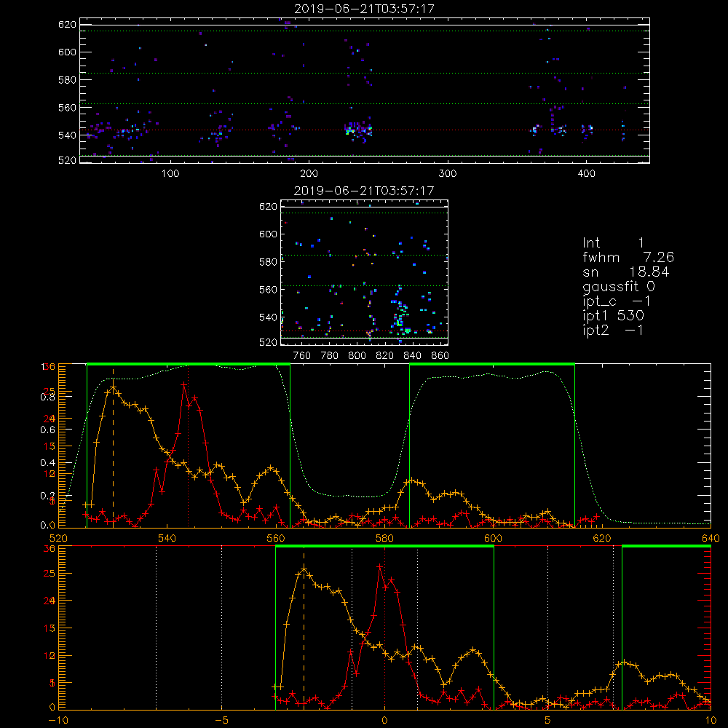728x728 pixels.
Task: Select the ipt2 -1 parameter line
Action: 613,330
